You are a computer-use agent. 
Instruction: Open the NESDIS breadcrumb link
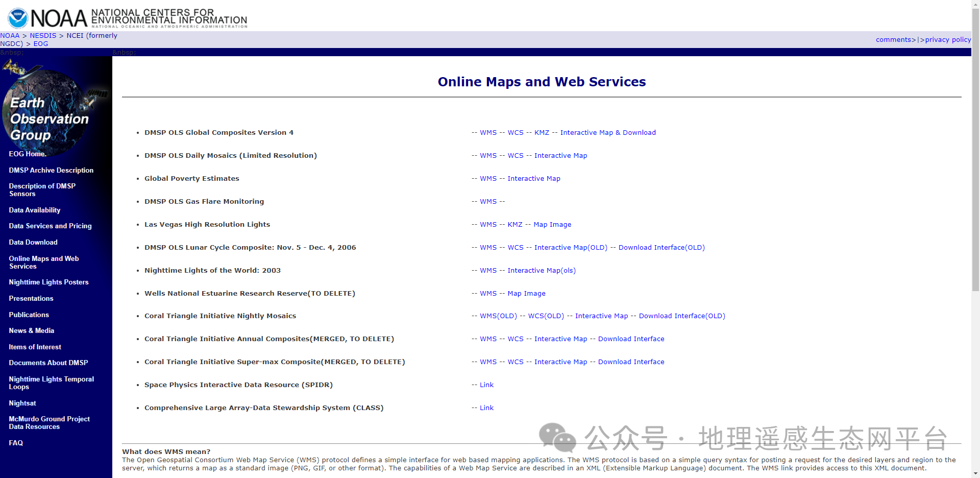[x=43, y=35]
